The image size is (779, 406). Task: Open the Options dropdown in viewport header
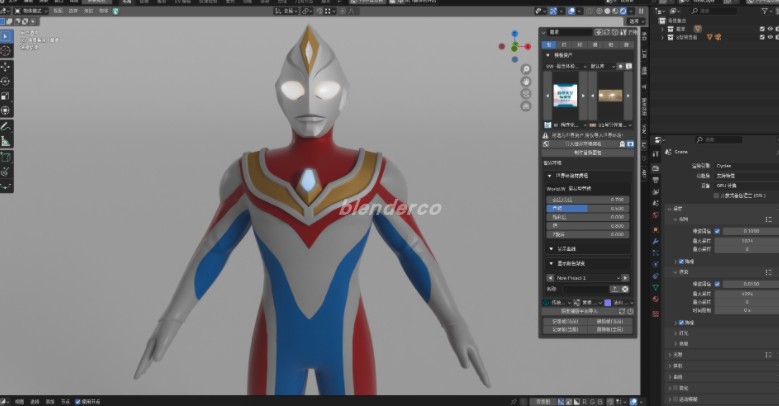click(636, 21)
